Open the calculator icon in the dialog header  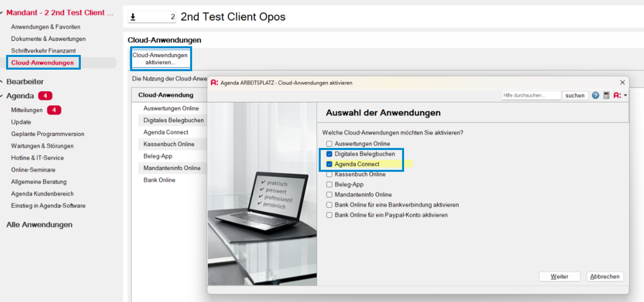(x=606, y=95)
